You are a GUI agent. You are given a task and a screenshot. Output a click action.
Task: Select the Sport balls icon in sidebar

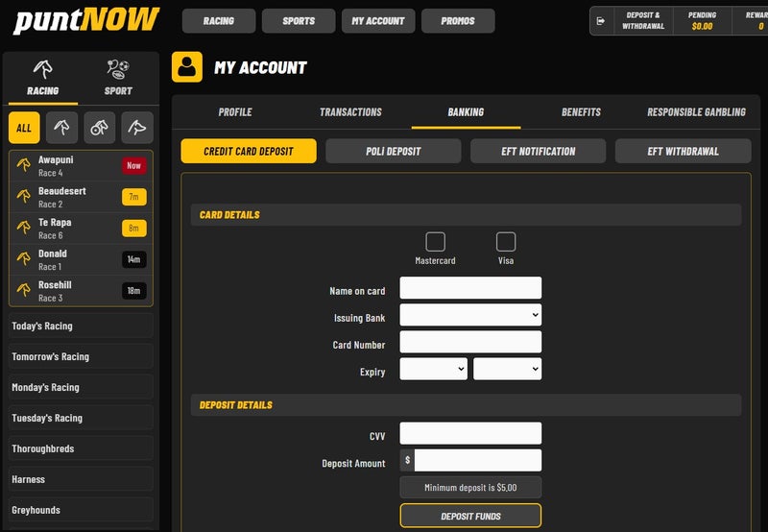118,69
